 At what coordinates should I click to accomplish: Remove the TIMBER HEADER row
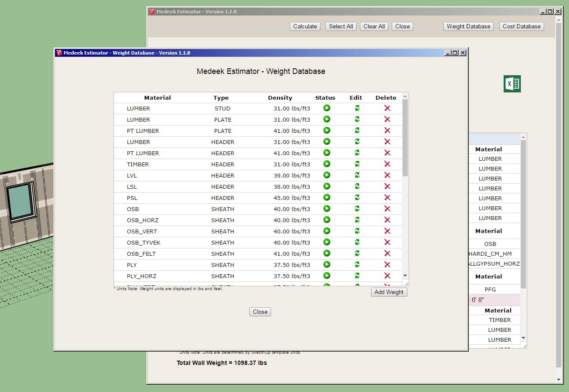pos(387,164)
